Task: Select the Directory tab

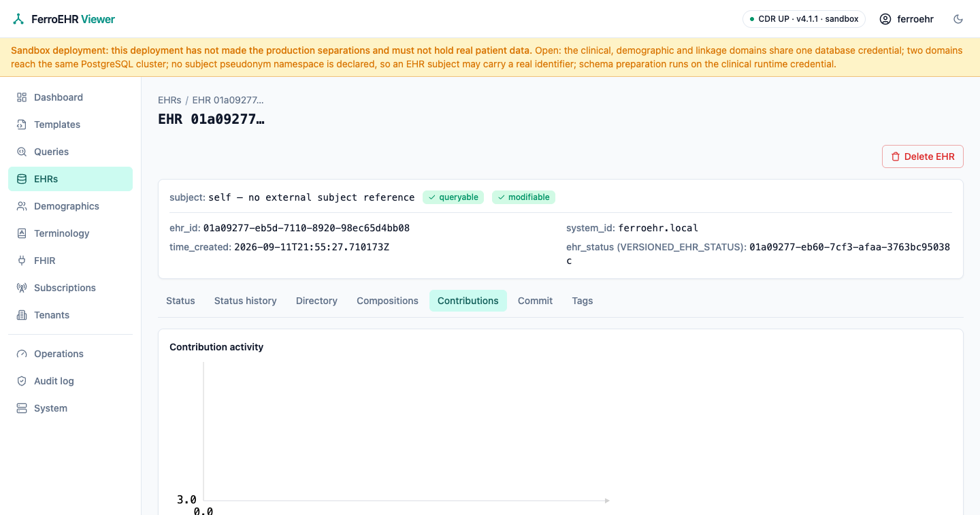Action: click(316, 301)
